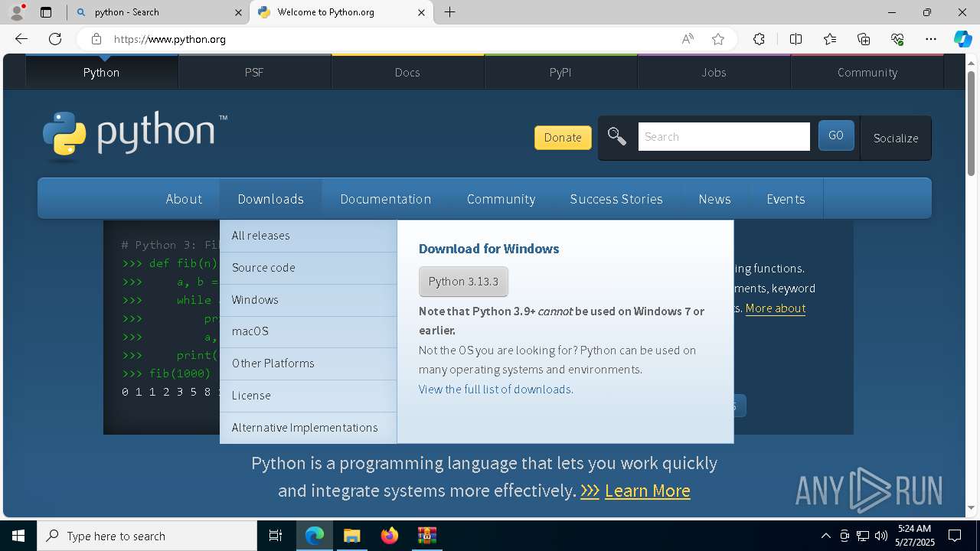Click the volume speaker tray icon

[881, 536]
